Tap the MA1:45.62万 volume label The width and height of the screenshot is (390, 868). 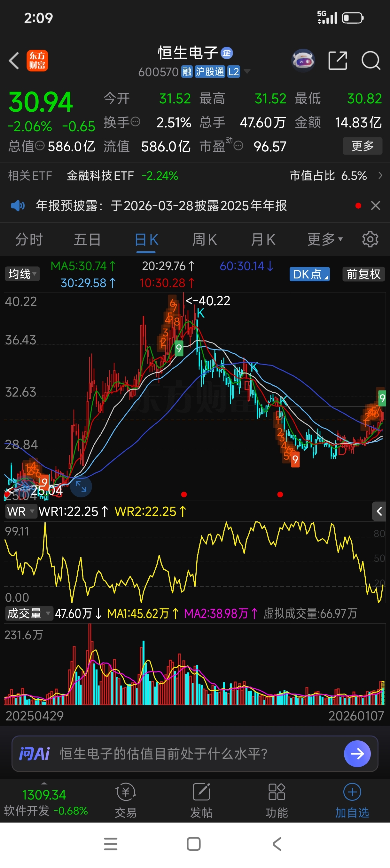coord(143,613)
